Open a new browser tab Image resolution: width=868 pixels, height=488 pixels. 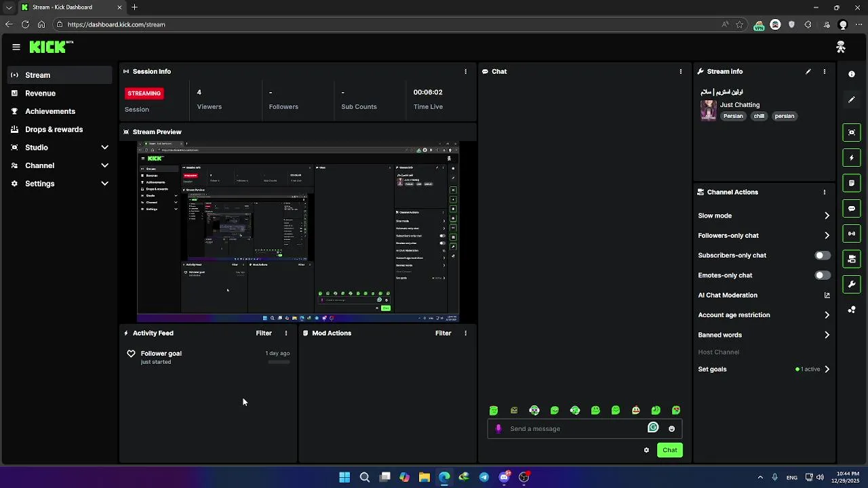pos(134,7)
